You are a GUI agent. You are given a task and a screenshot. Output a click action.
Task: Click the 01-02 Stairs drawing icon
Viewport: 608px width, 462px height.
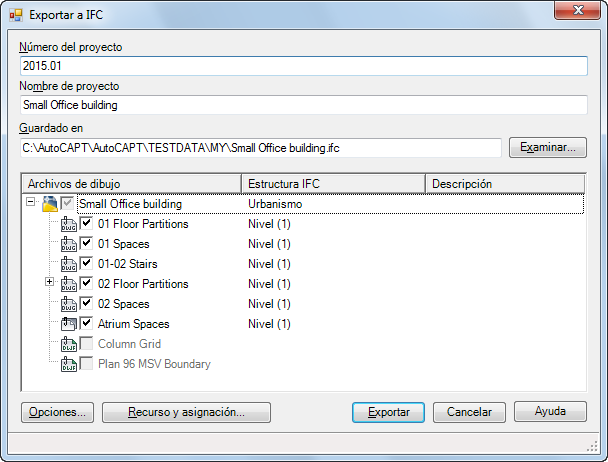tap(68, 264)
